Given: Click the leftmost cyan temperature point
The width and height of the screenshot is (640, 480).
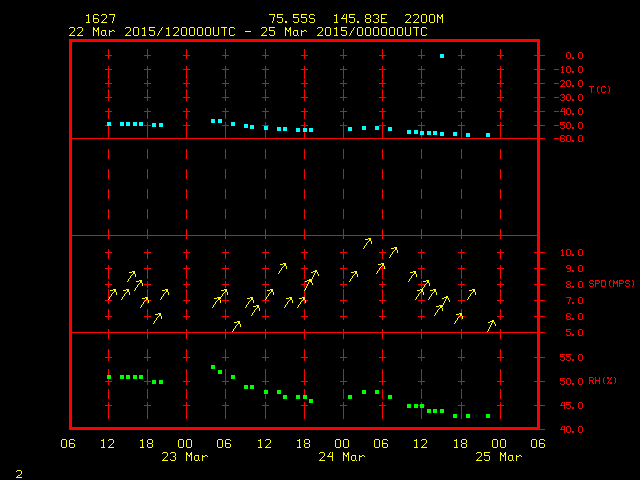Looking at the screenshot, I should pos(110,124).
